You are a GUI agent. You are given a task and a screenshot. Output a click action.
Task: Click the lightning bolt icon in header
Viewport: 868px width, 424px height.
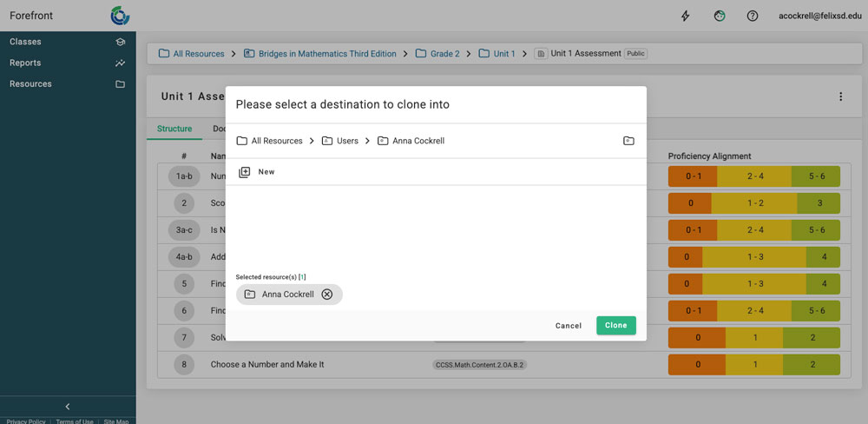[x=686, y=16]
